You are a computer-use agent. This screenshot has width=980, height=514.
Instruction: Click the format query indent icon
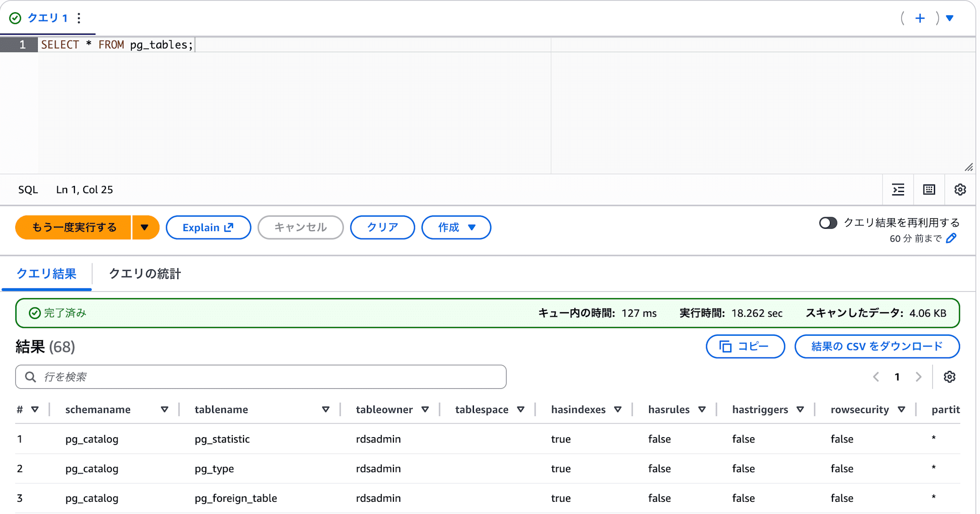point(898,190)
